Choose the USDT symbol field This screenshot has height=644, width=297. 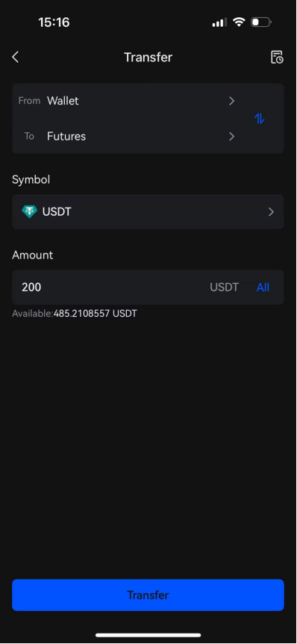[148, 212]
